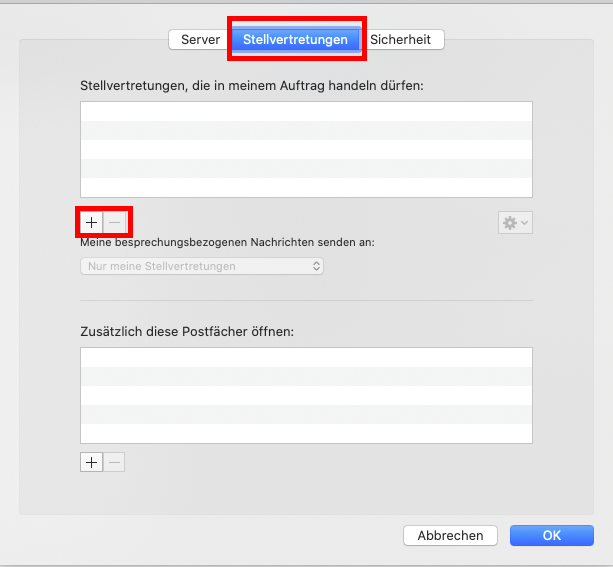Image resolution: width=613 pixels, height=567 pixels.
Task: Switch to the Sicherheit tab
Action: tap(401, 39)
